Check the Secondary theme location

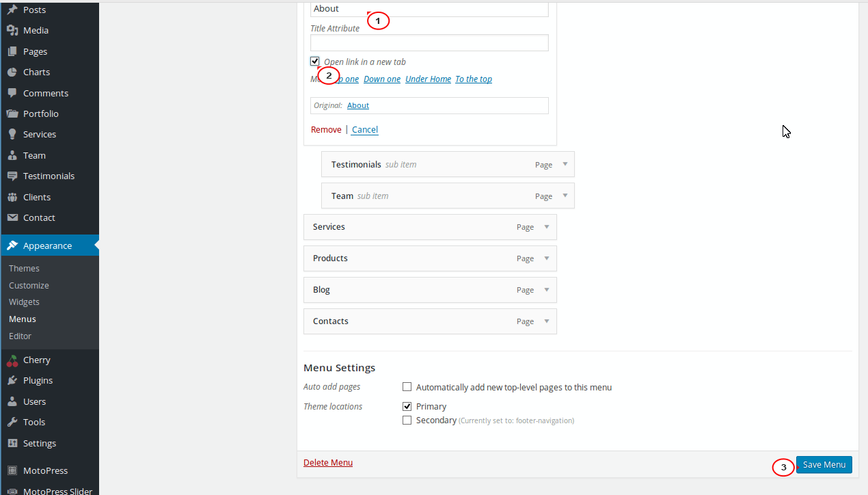point(407,420)
